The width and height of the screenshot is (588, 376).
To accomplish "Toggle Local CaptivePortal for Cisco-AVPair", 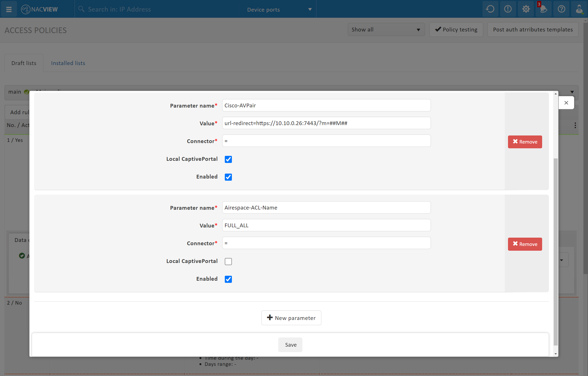I will 228,159.
